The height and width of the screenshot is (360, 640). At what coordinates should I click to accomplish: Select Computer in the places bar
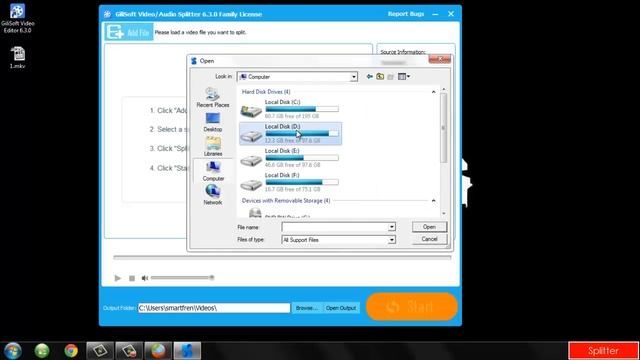click(x=213, y=171)
